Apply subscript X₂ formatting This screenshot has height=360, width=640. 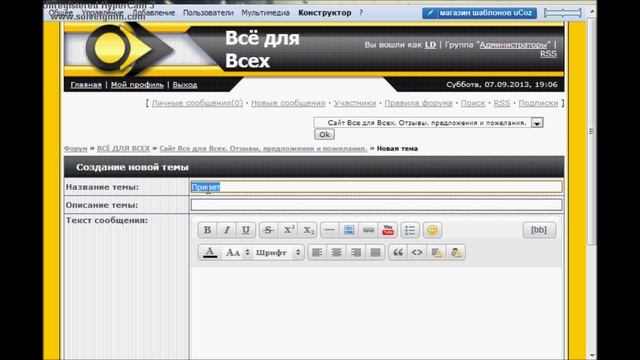tap(308, 230)
